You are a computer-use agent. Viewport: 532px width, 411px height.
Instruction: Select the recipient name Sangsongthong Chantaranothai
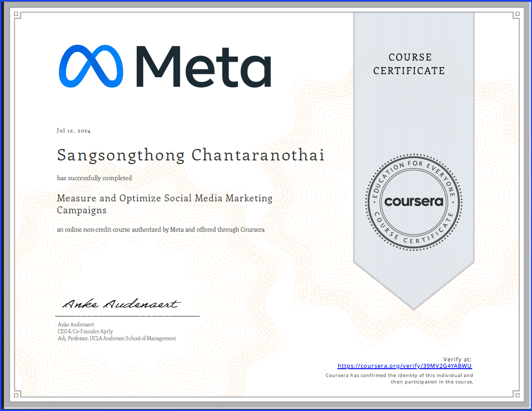tap(191, 155)
